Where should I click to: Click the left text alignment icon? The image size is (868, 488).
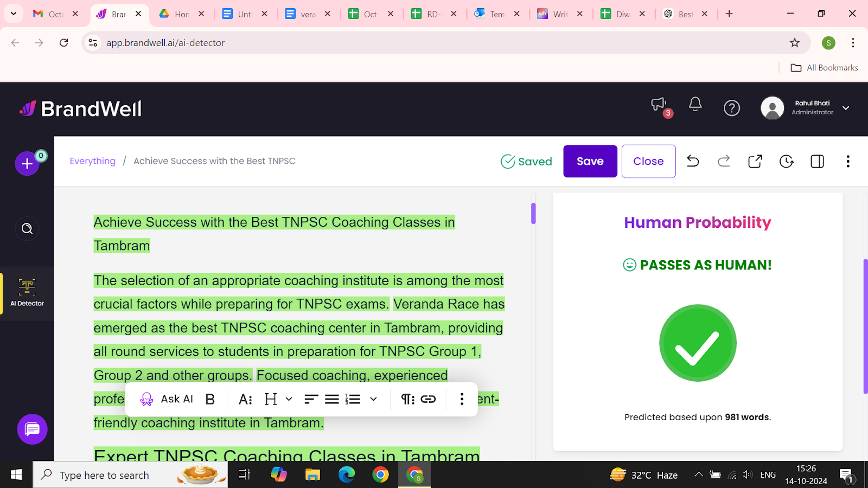tap(311, 399)
